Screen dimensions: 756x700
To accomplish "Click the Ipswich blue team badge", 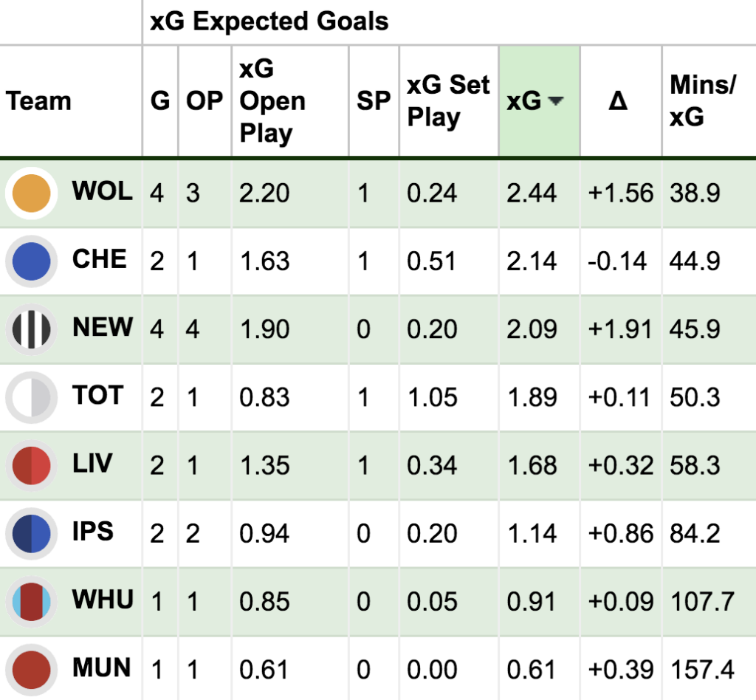I will click(31, 533).
